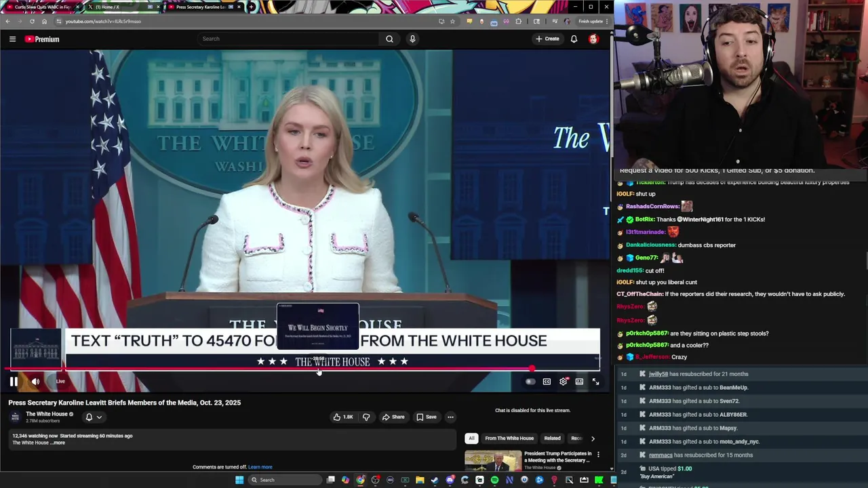Enter fullscreen in video player
This screenshot has height=488, width=868.
[595, 382]
